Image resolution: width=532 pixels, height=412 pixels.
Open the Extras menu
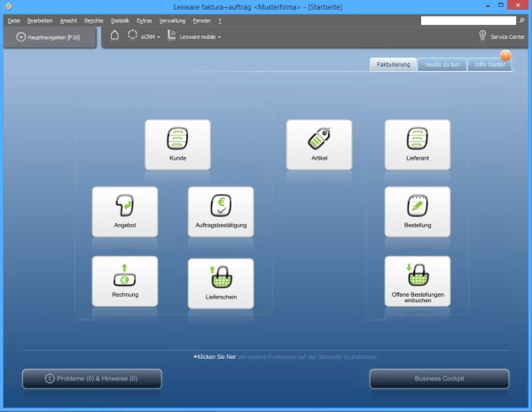coord(145,20)
